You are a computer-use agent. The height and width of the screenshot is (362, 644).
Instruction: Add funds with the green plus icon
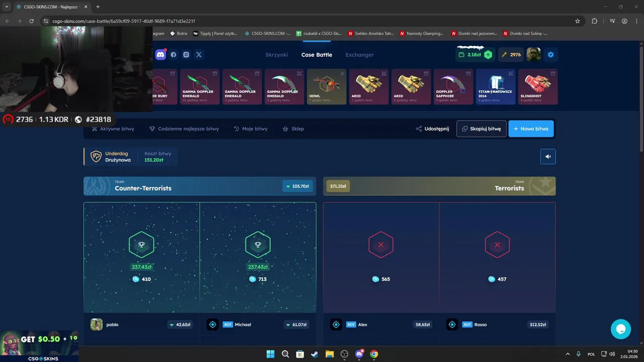click(x=488, y=55)
